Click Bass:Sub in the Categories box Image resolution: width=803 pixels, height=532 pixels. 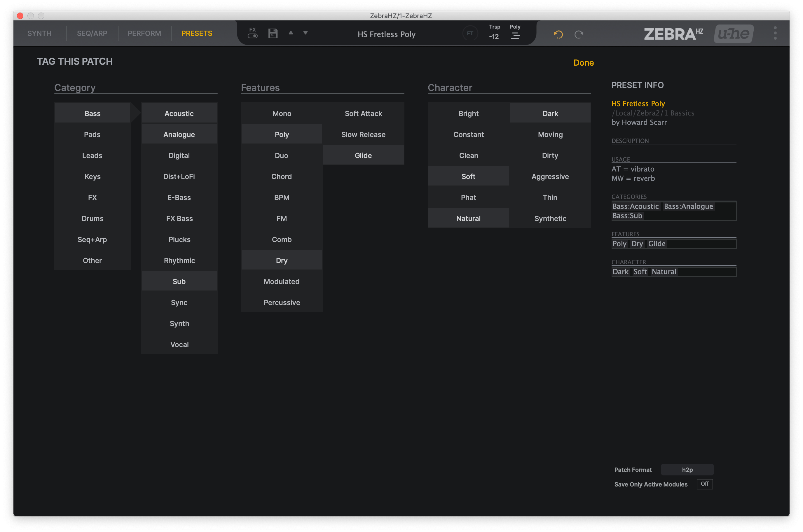coord(627,216)
